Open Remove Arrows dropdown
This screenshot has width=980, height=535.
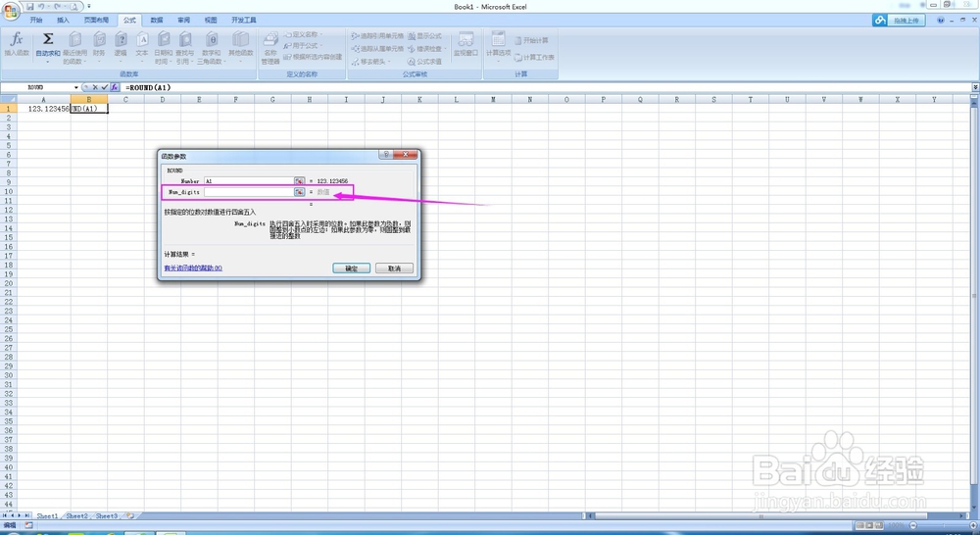(371, 62)
